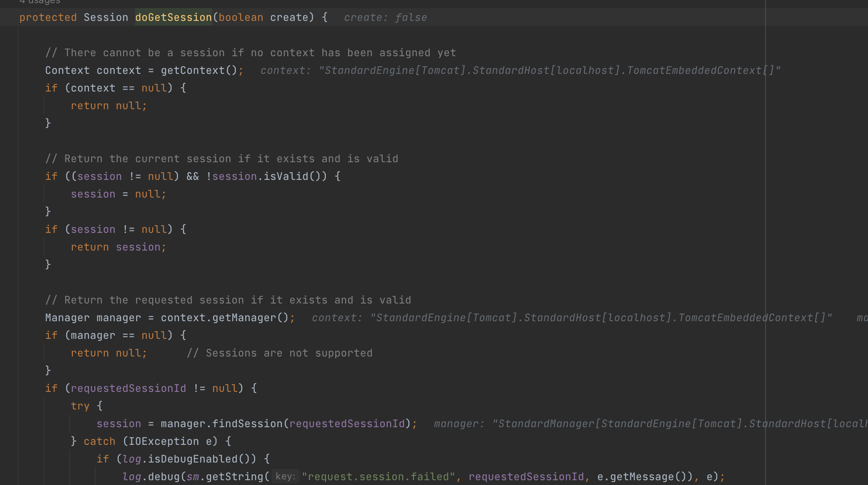Click the 'try' keyword
Screen dimensions: 868x485
(80, 406)
